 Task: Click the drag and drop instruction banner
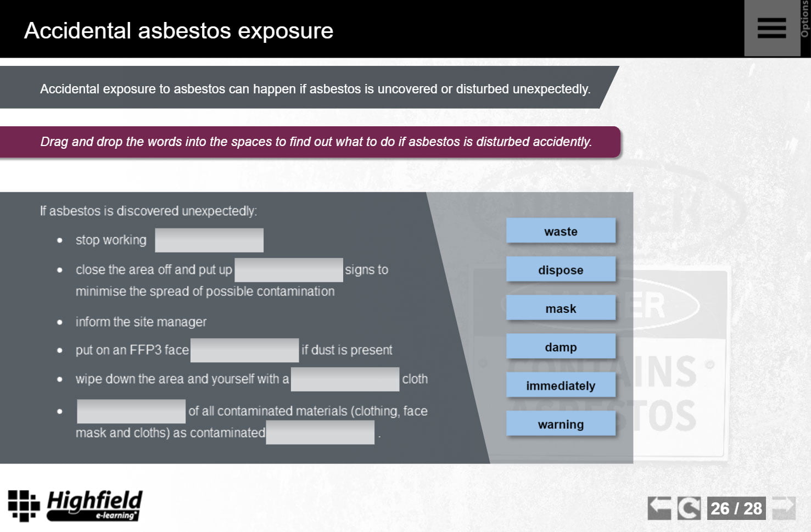(310, 142)
